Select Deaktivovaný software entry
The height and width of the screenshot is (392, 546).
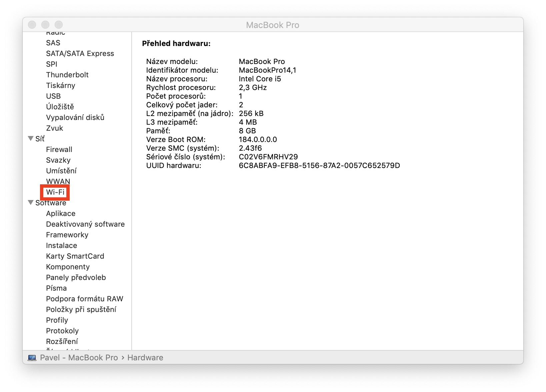85,224
